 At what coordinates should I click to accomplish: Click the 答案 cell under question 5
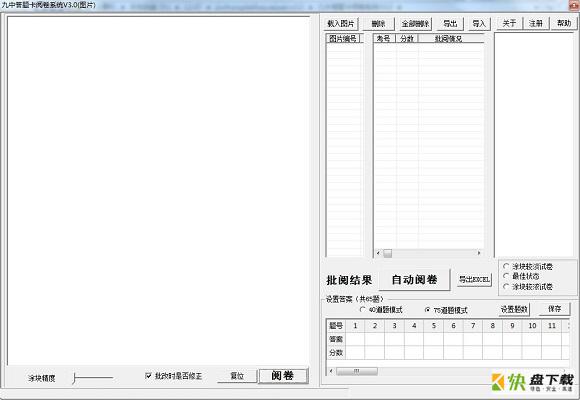click(434, 339)
